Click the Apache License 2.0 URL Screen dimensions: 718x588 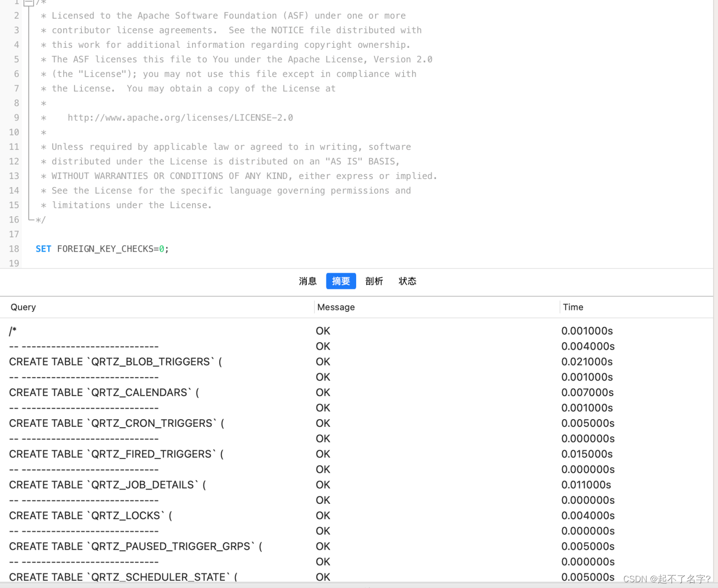point(180,117)
